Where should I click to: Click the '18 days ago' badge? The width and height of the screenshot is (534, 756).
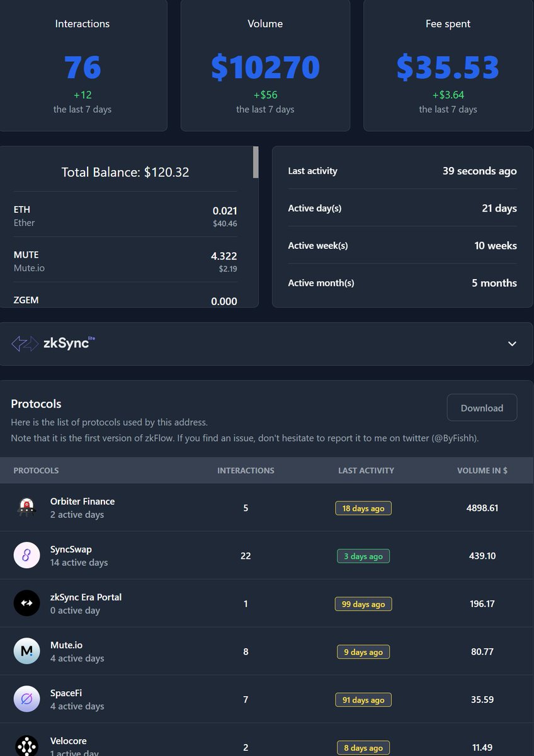(x=363, y=508)
